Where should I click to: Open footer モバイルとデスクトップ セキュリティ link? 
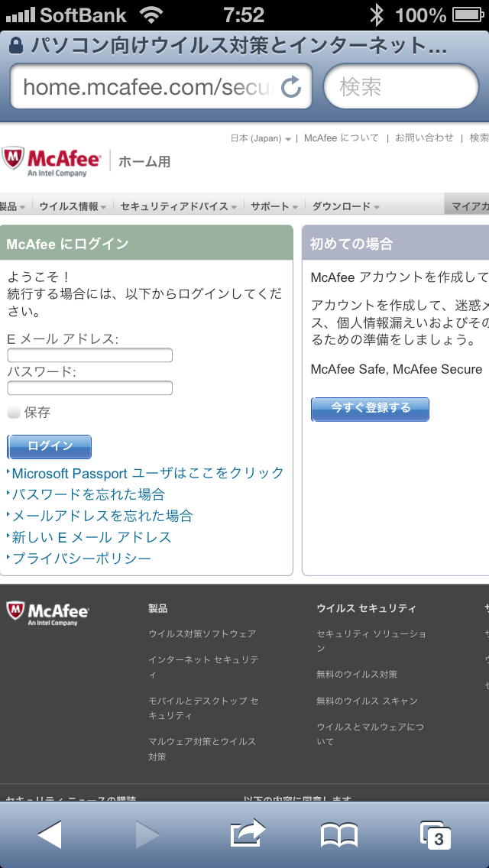pos(203,708)
